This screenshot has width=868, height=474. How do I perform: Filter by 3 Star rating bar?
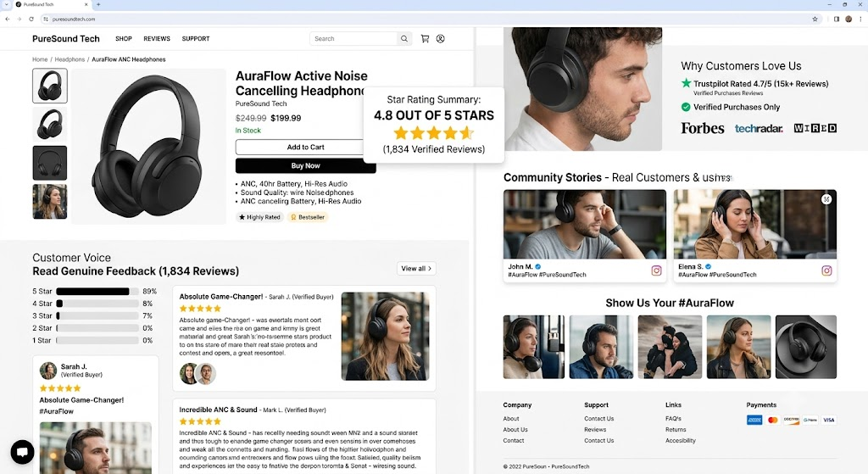97,315
